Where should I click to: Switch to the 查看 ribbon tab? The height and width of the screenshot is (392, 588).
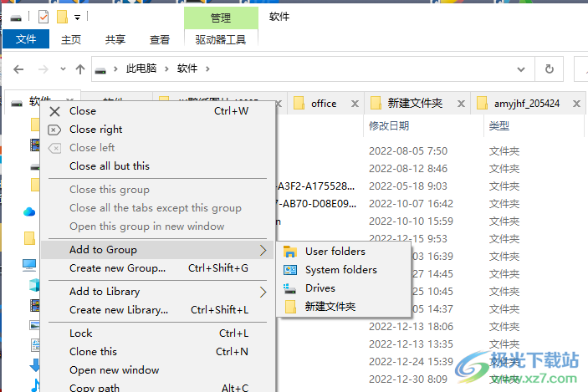pyautogui.click(x=160, y=39)
